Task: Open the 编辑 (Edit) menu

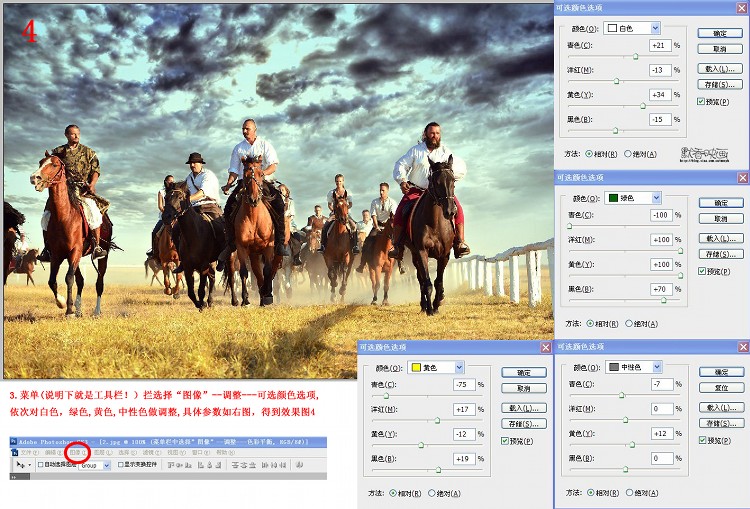Action: click(54, 453)
